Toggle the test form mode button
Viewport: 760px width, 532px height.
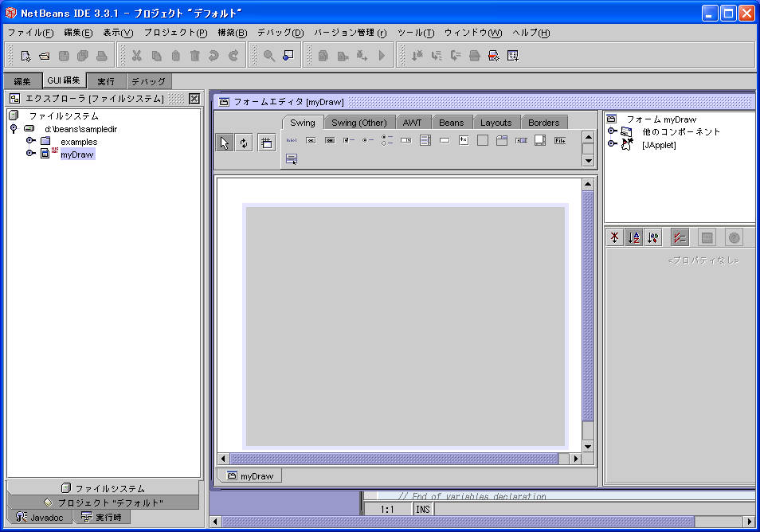(267, 143)
